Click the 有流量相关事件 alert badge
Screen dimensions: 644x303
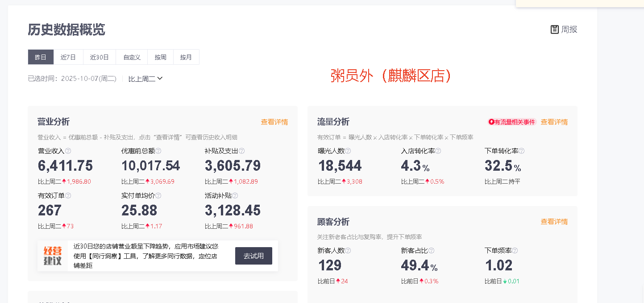[x=511, y=122]
